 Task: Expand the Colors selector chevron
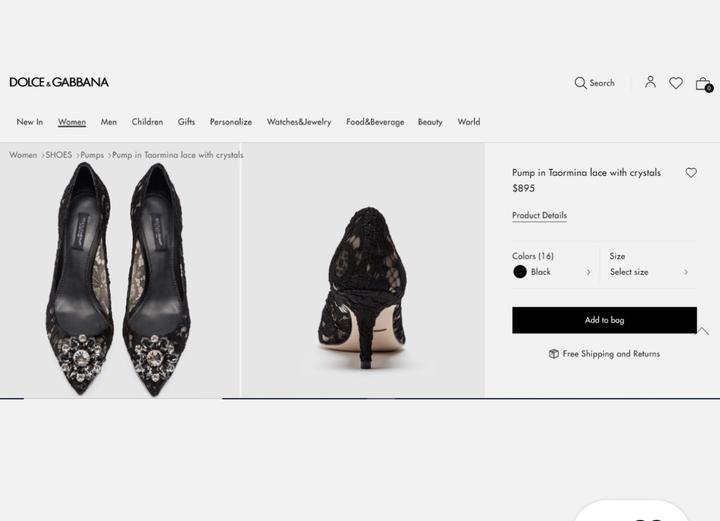[x=588, y=272]
